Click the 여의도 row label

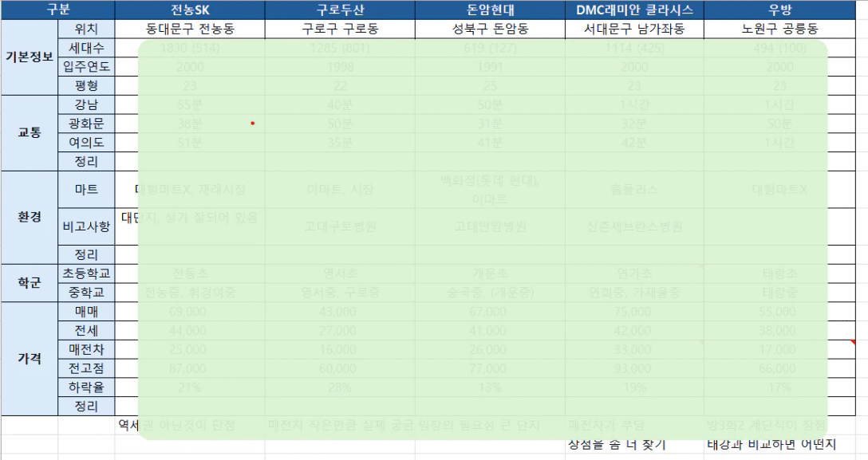pos(86,142)
